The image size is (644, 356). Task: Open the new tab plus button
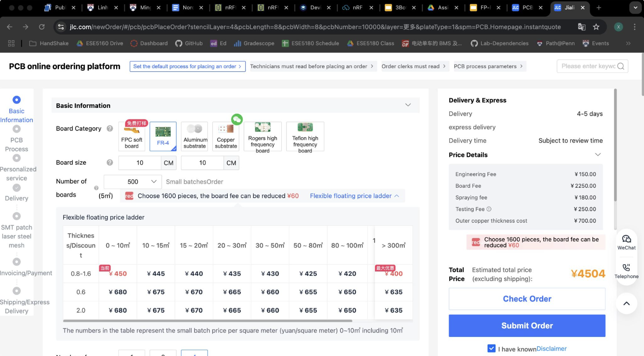(x=599, y=7)
